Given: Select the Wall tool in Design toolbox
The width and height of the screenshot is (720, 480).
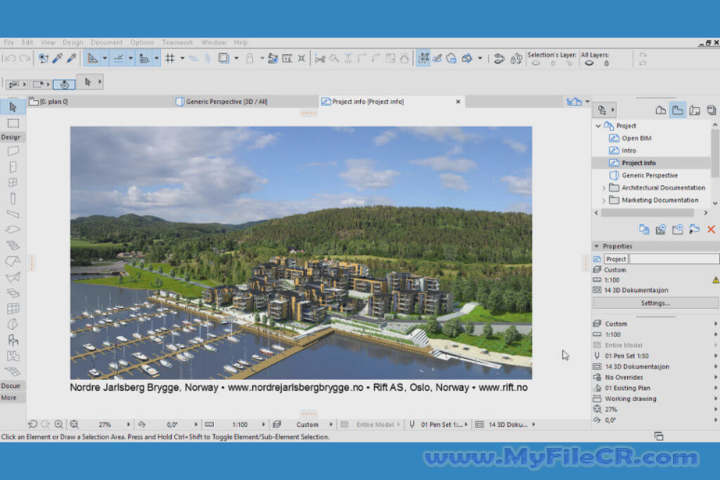Looking at the screenshot, I should (13, 151).
